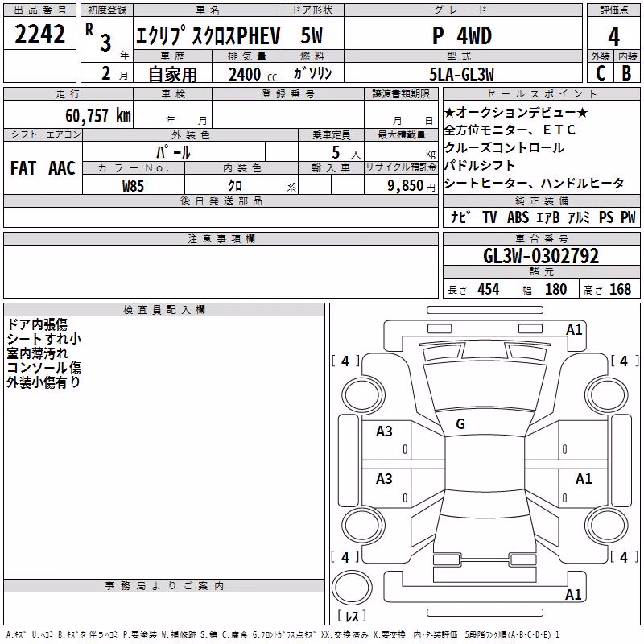Click vehicle history value 自家用
Image resolution: width=644 pixels, height=644 pixels.
click(172, 74)
